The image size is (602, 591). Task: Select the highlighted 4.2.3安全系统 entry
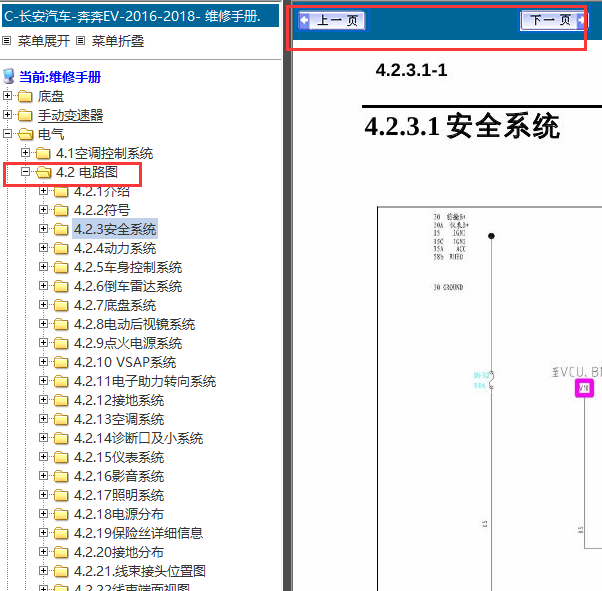[115, 229]
